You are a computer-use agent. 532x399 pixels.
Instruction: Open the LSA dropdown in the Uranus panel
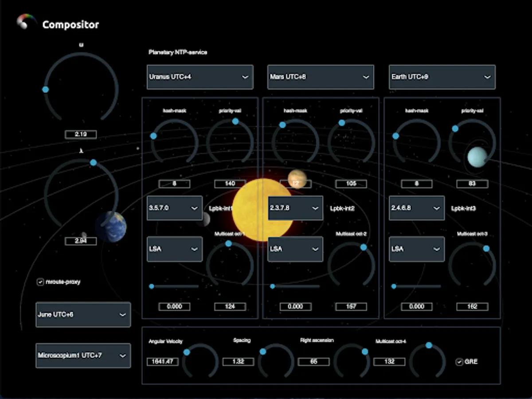tap(175, 249)
